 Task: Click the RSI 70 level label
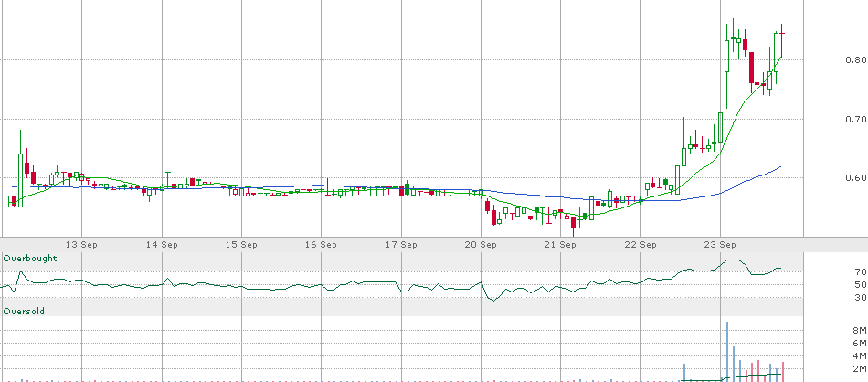point(860,271)
